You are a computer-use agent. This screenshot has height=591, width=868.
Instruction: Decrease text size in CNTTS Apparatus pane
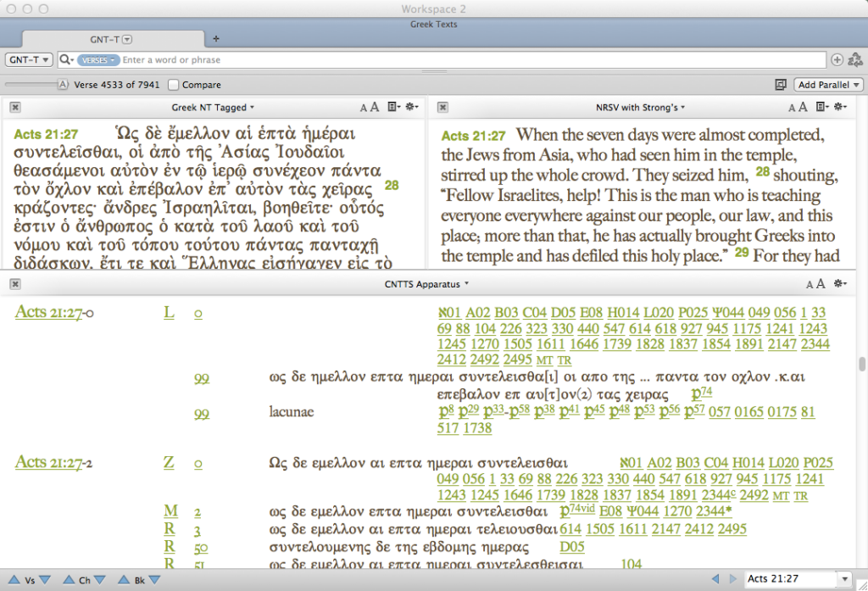click(809, 285)
